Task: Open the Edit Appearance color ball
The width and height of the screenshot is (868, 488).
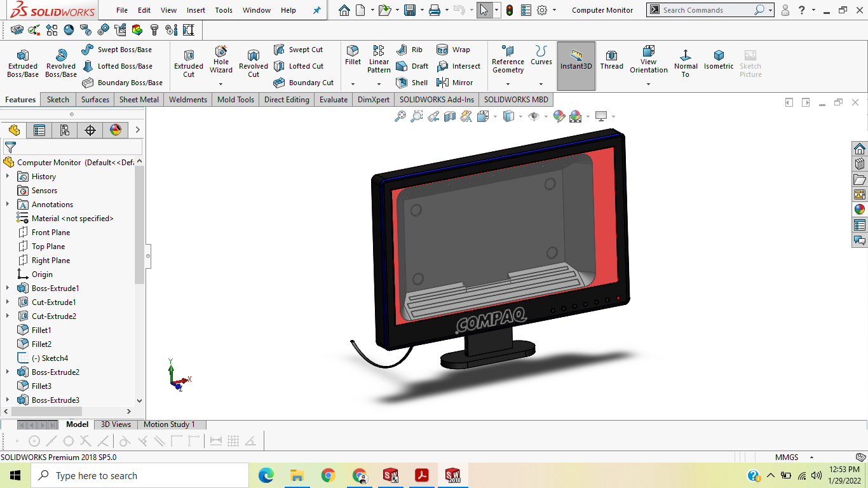Action: click(559, 116)
